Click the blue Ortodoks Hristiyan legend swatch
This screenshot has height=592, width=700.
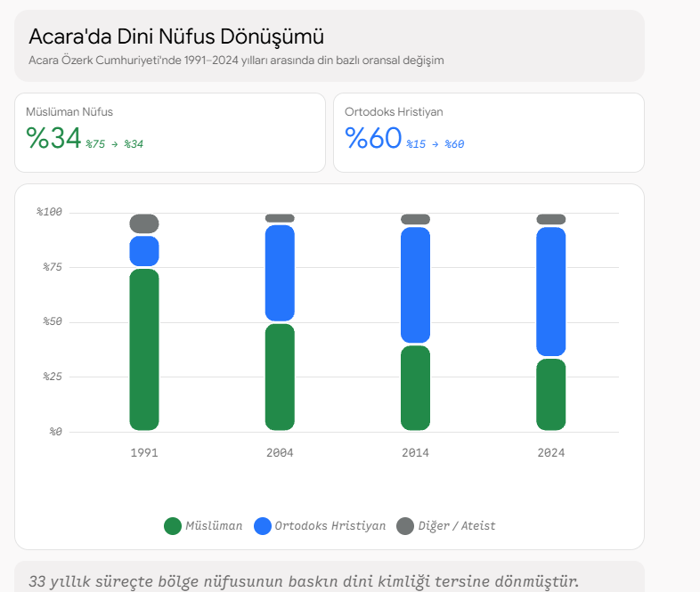point(263,526)
